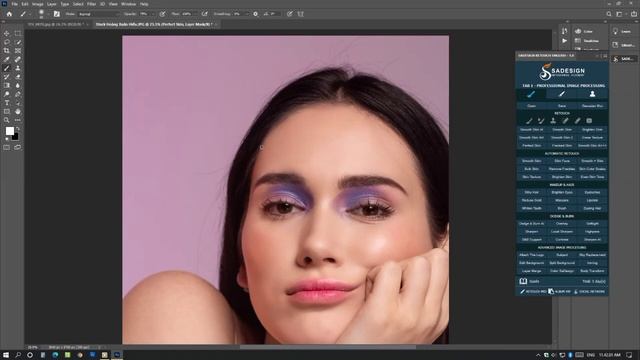Switch to the blue brush tab in Sadesign panel

tap(531, 94)
